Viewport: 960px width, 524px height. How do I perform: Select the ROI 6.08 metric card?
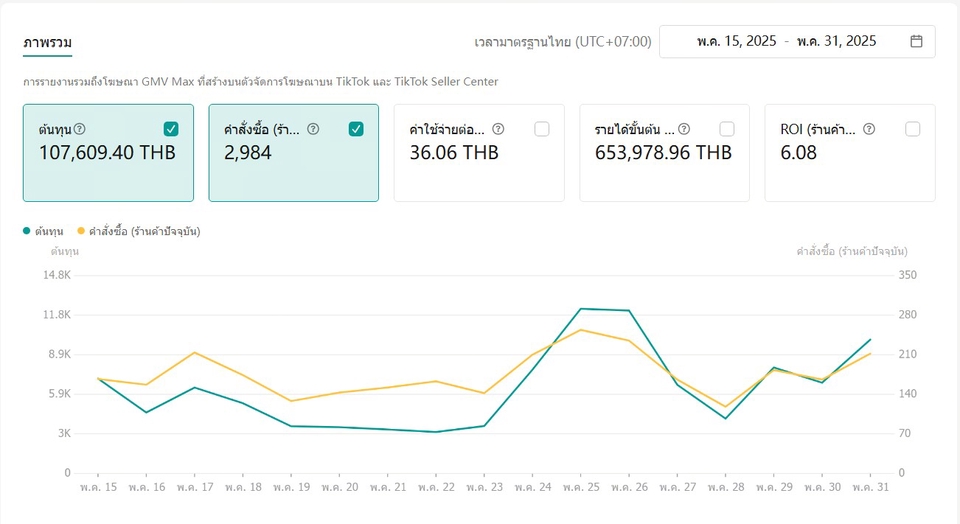[x=850, y=153]
